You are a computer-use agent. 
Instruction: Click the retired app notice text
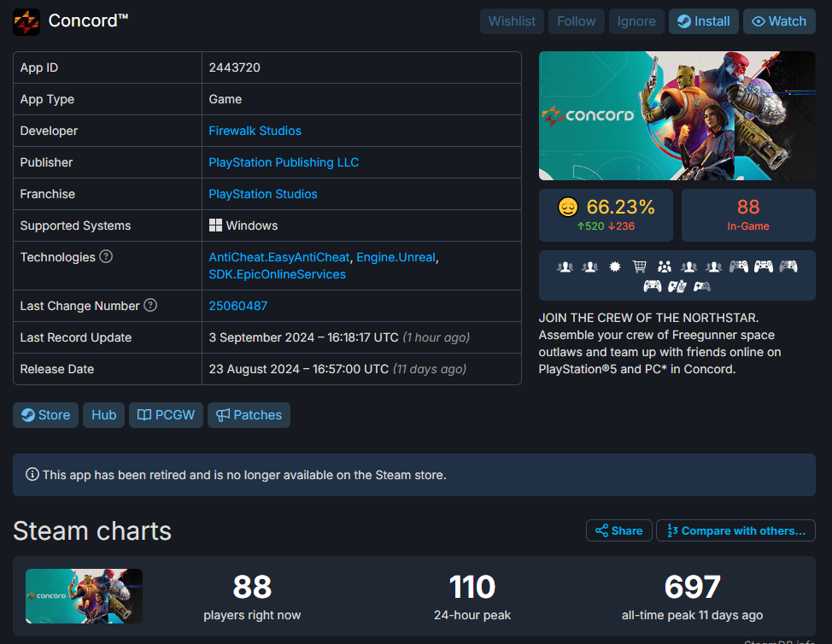pos(244,475)
